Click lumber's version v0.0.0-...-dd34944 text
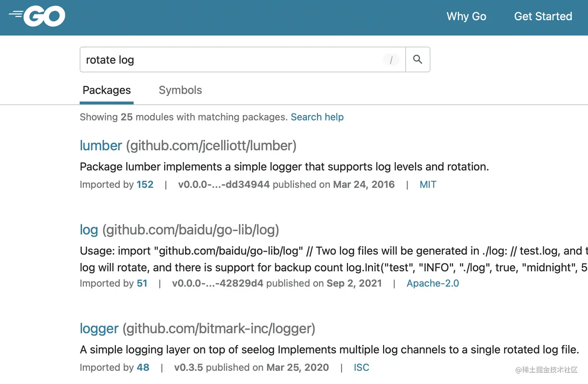 224,185
